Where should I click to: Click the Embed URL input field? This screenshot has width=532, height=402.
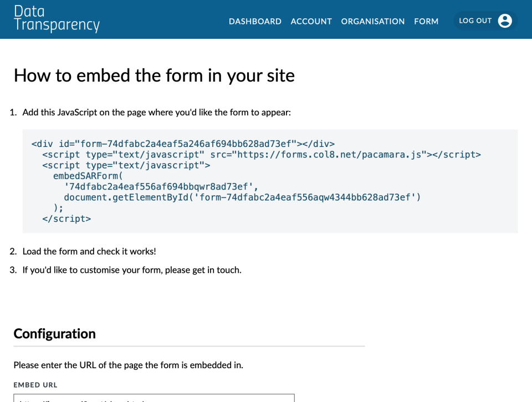[x=154, y=398]
